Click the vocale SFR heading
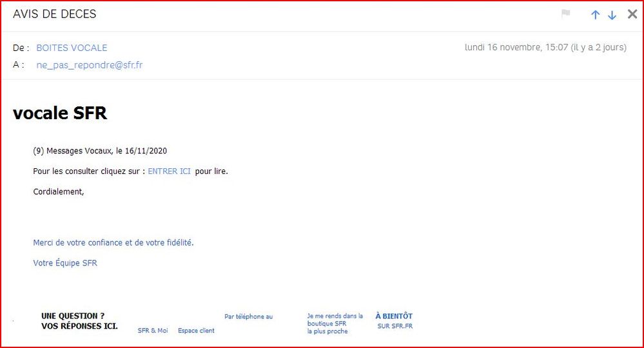 point(60,113)
